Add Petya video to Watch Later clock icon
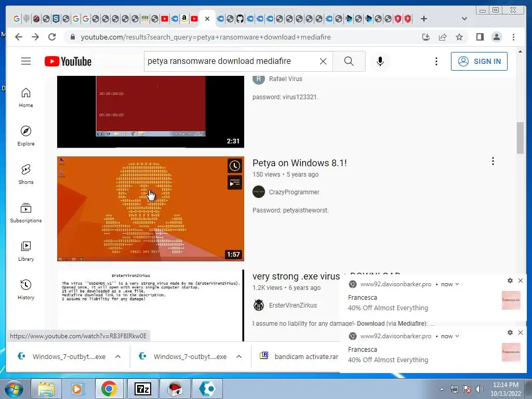The width and height of the screenshot is (532, 399). tap(234, 166)
